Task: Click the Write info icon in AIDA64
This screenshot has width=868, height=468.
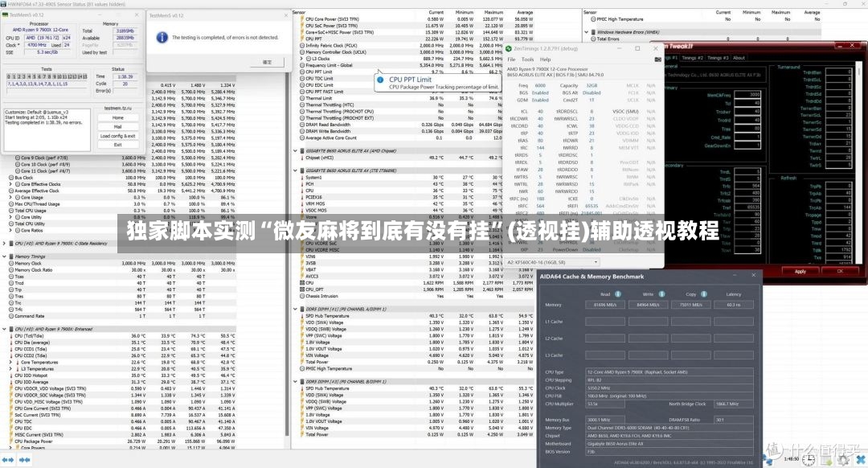Action: 661,294
